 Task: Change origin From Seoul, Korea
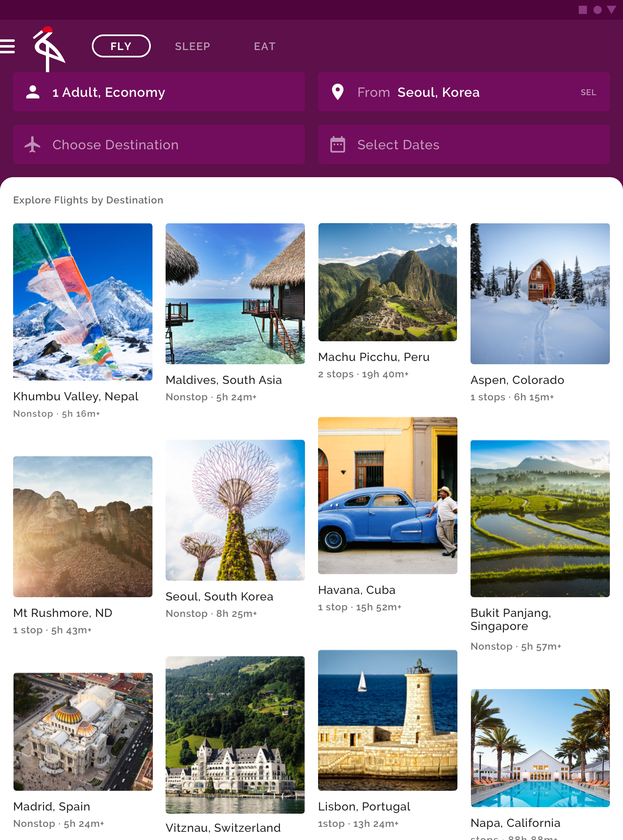[464, 92]
